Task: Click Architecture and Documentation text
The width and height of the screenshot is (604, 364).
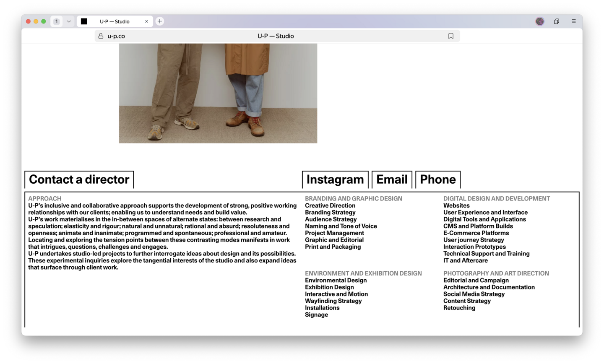Action: click(489, 287)
